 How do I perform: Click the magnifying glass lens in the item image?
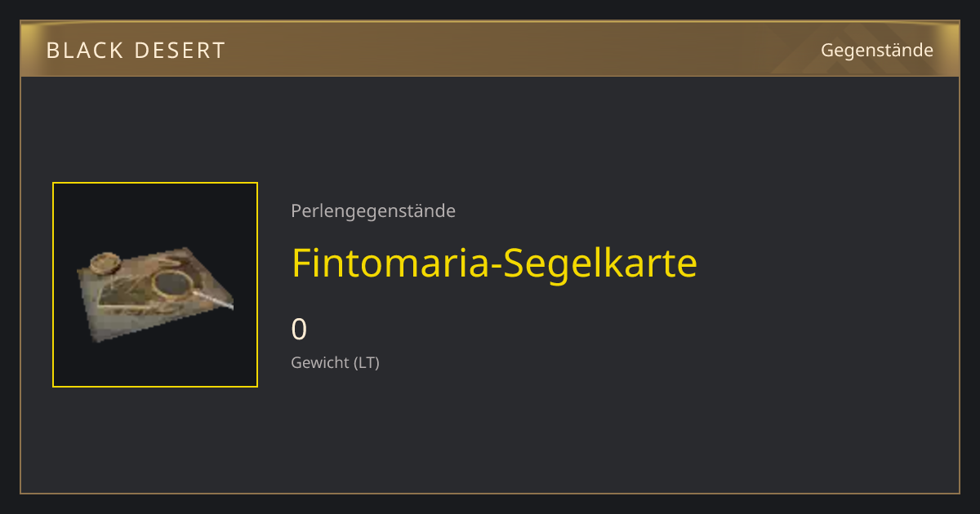point(172,284)
